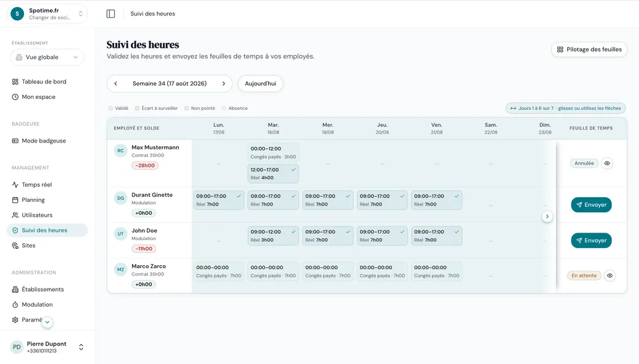Open Marco Zarco's Friday Congés payés entry
639x364 pixels.
click(x=436, y=271)
